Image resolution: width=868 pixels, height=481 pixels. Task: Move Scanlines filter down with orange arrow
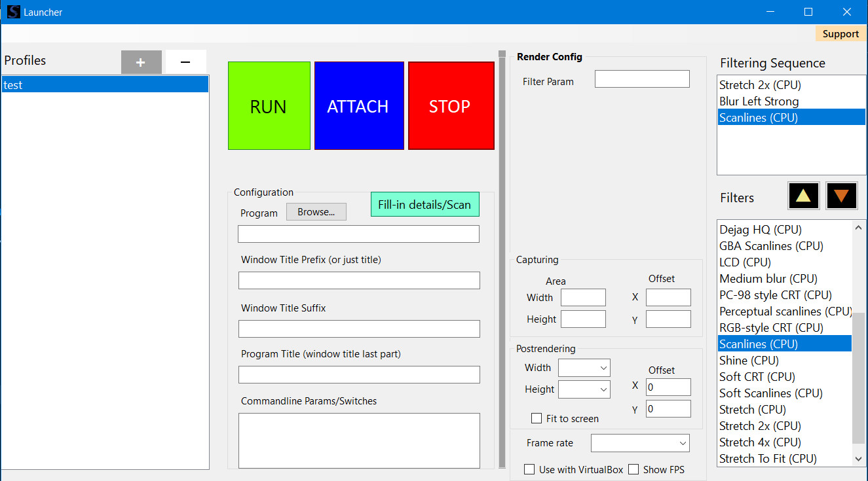click(x=841, y=195)
